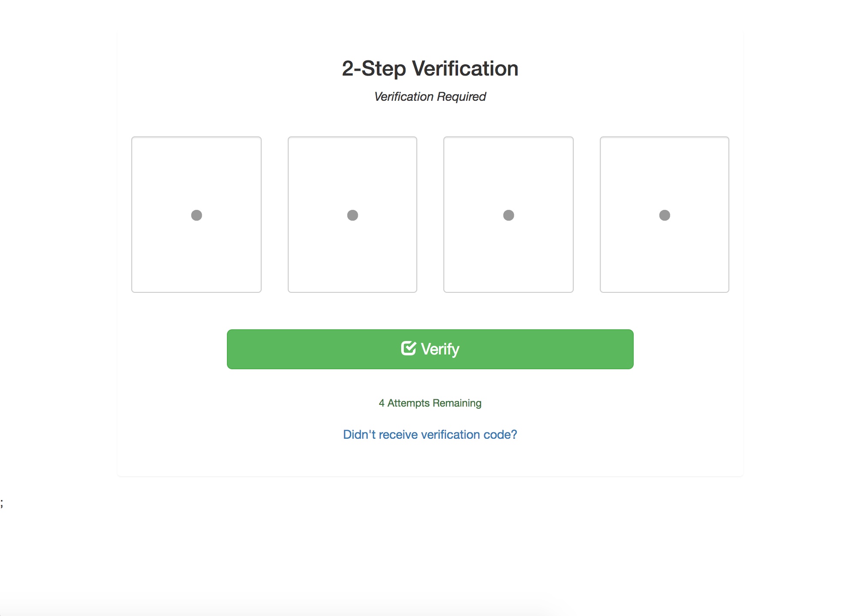Click the "4 Attempts Remaining" message

(430, 403)
